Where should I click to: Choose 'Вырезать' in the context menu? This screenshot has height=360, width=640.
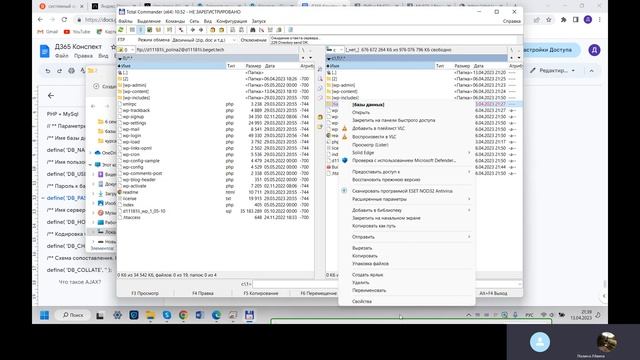coord(362,248)
